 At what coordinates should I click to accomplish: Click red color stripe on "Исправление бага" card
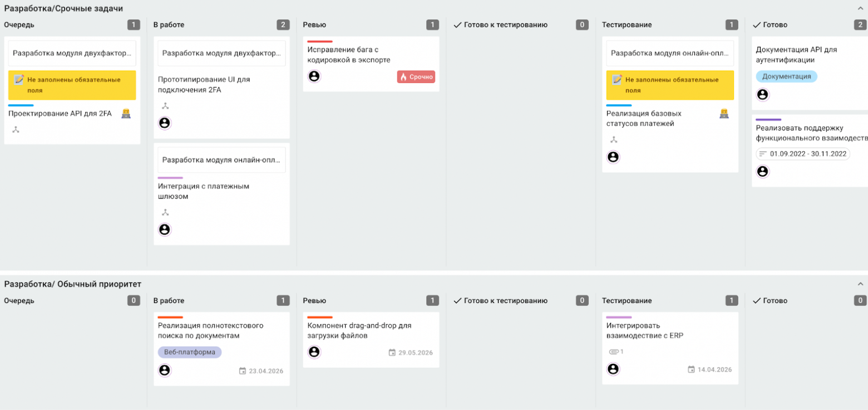click(x=320, y=42)
